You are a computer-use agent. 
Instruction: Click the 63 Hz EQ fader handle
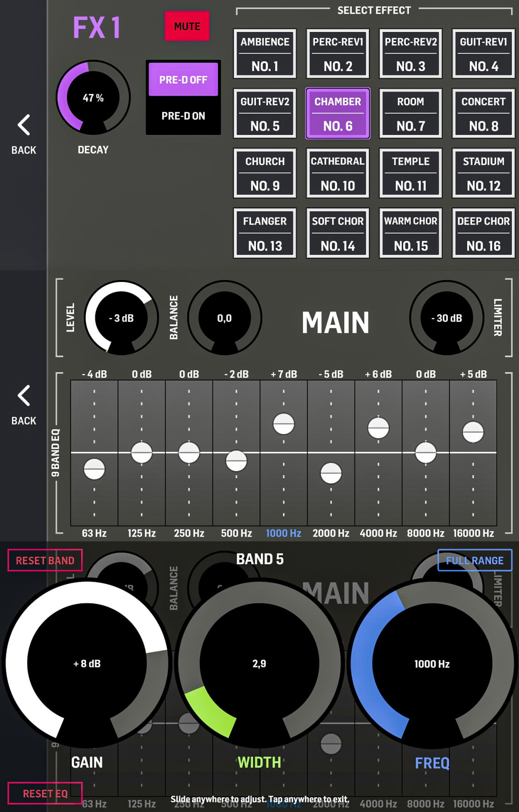click(94, 469)
